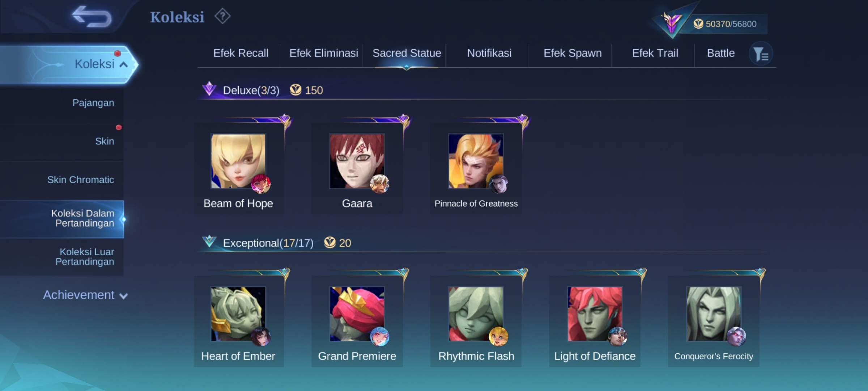The width and height of the screenshot is (868, 391).
Task: Tap the back arrow icon
Action: click(x=92, y=16)
